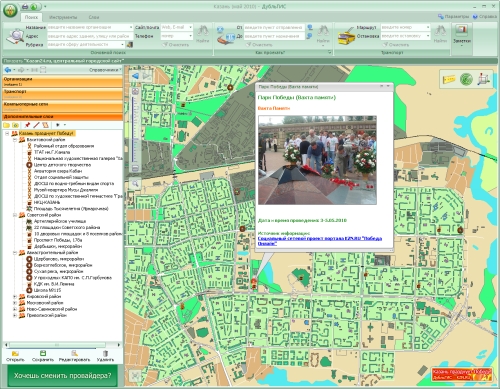Screen dimensions: 500x389
Task: Open the quick access toolbar customize arrow
Action: (x=45, y=7)
